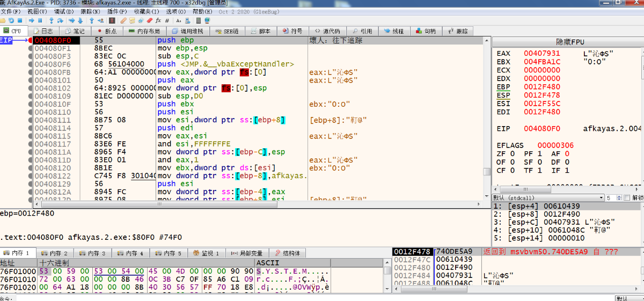Toggle breakpoint bullet at address 00408101
644x301 pixels.
tap(30, 80)
